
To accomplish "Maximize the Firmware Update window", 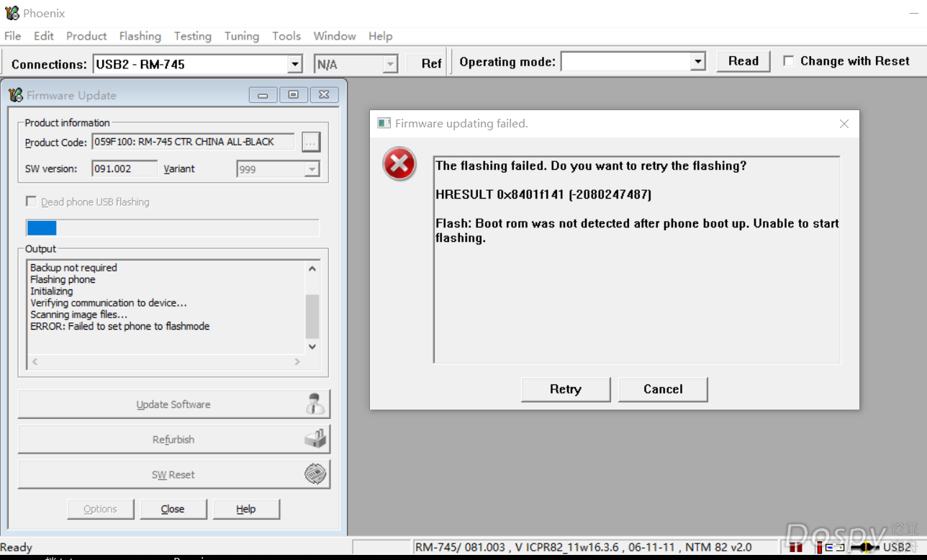I will (293, 95).
